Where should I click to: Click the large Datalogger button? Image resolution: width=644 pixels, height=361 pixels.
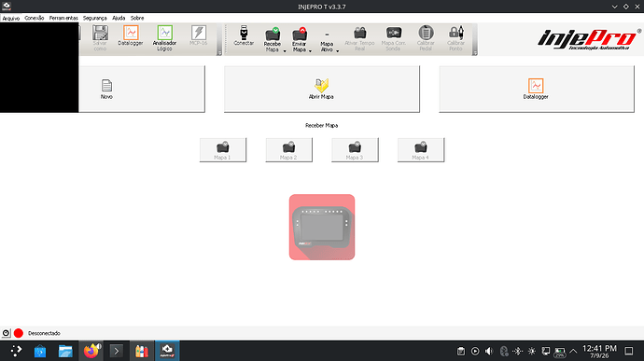click(537, 89)
